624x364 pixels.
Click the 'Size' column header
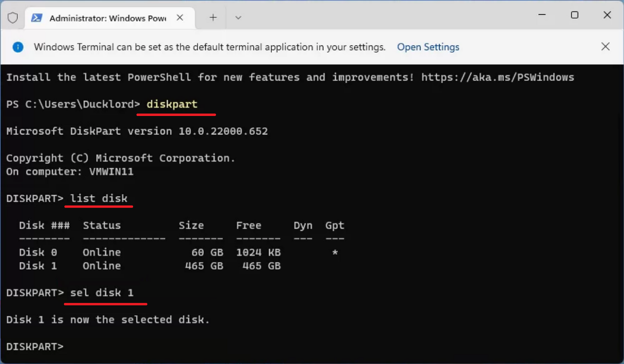[191, 226]
